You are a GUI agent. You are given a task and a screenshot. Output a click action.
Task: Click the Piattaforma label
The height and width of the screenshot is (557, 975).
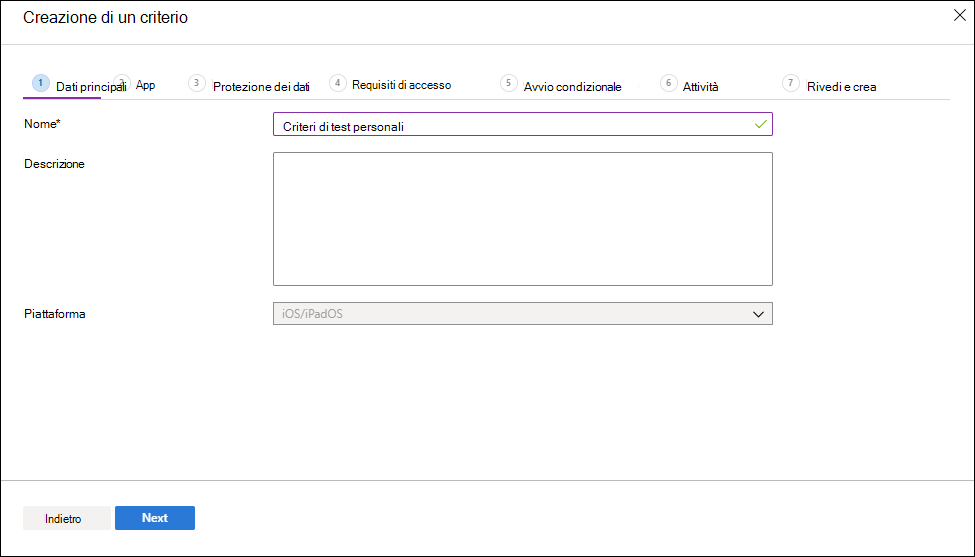point(55,314)
